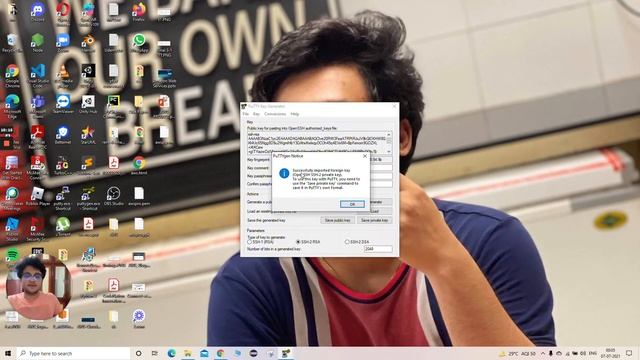Switch to PuTTYgen in the taskbar

click(x=286, y=353)
